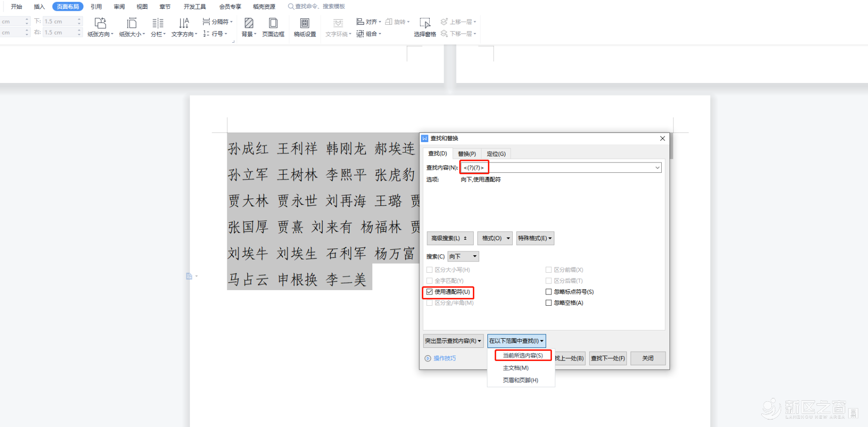Select 主文档(M) menu item
868x427 pixels.
521,368
